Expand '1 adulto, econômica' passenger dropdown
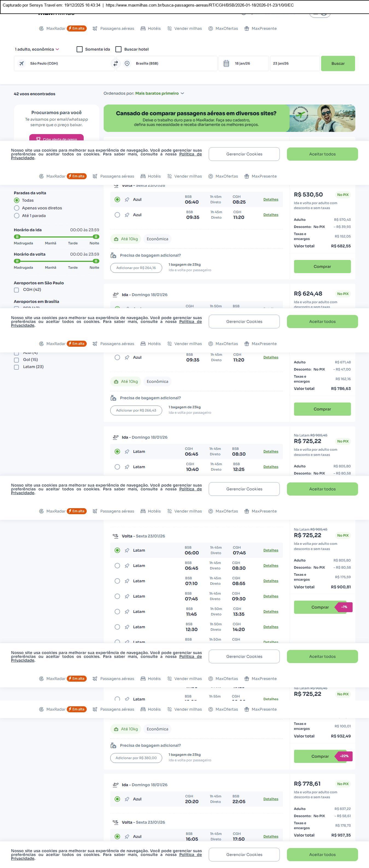 tap(37, 49)
